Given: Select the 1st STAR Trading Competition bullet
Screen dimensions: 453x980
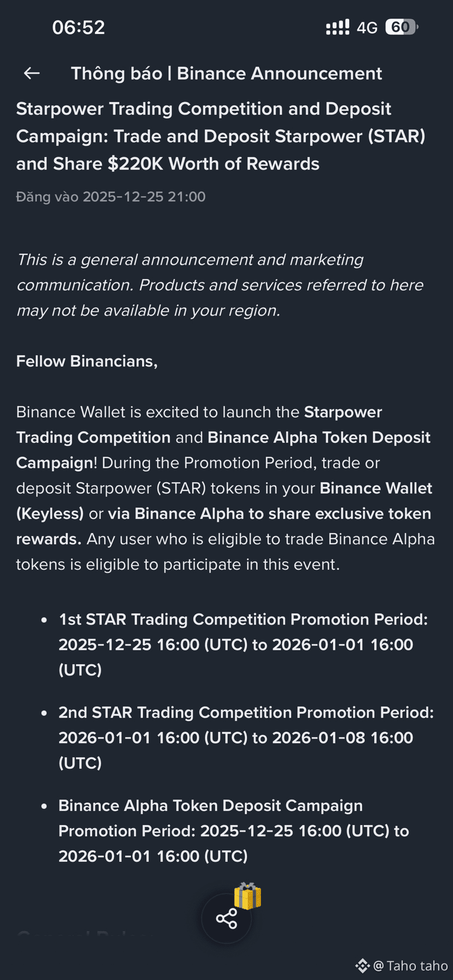Looking at the screenshot, I should 243,644.
